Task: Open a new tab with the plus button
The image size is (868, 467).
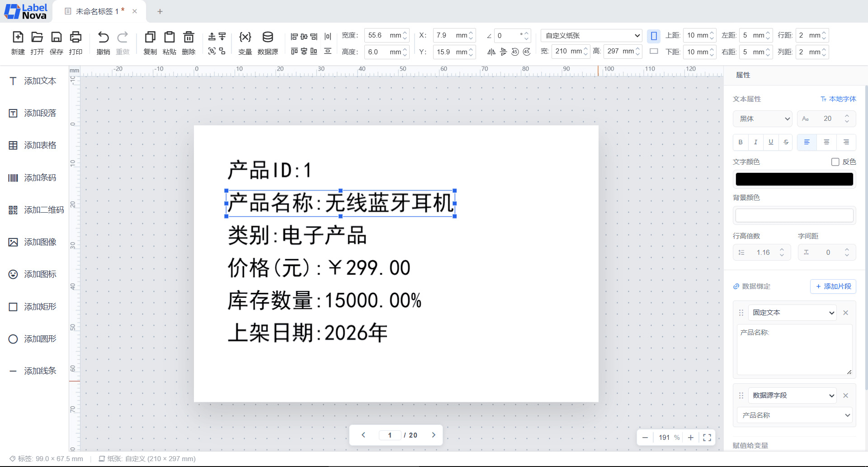Action: coord(160,11)
